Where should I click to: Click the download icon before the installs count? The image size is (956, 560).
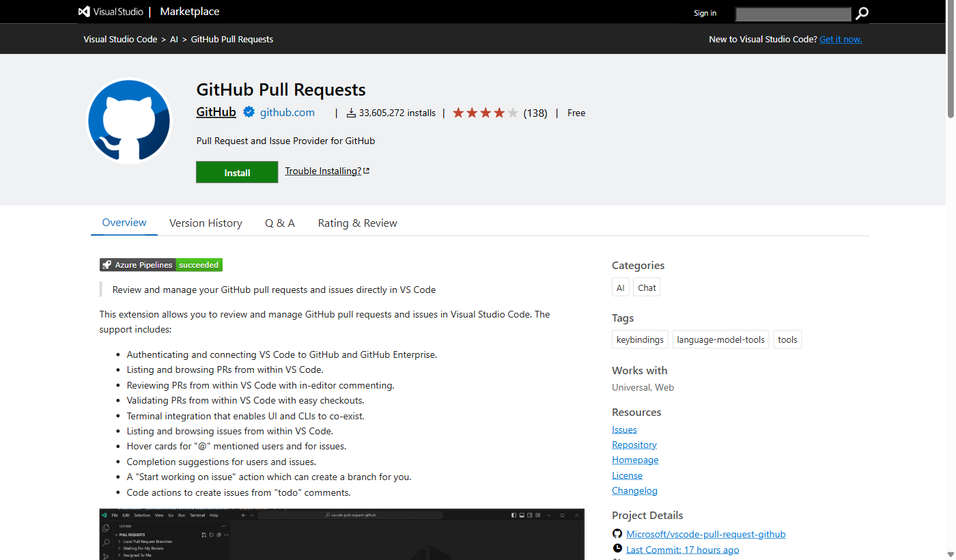coord(350,113)
